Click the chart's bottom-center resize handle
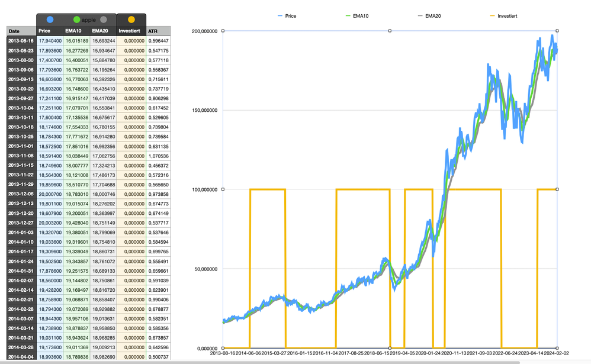591x364 pixels. [x=390, y=348]
